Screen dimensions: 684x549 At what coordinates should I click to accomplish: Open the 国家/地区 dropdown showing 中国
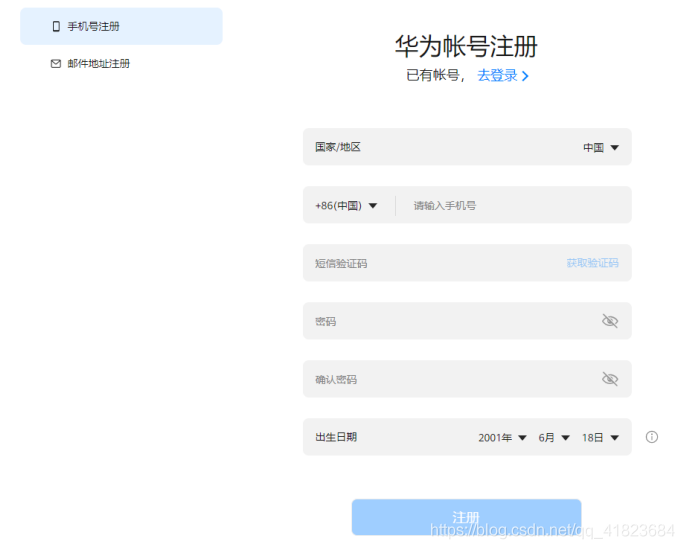pyautogui.click(x=601, y=147)
